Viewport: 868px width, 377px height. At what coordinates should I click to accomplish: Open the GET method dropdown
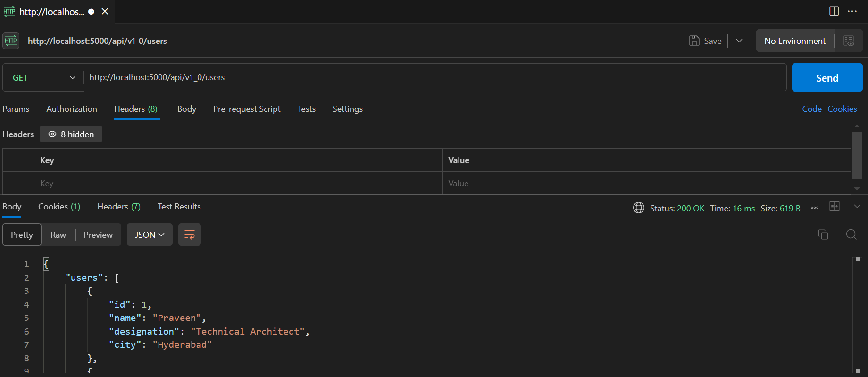(43, 77)
